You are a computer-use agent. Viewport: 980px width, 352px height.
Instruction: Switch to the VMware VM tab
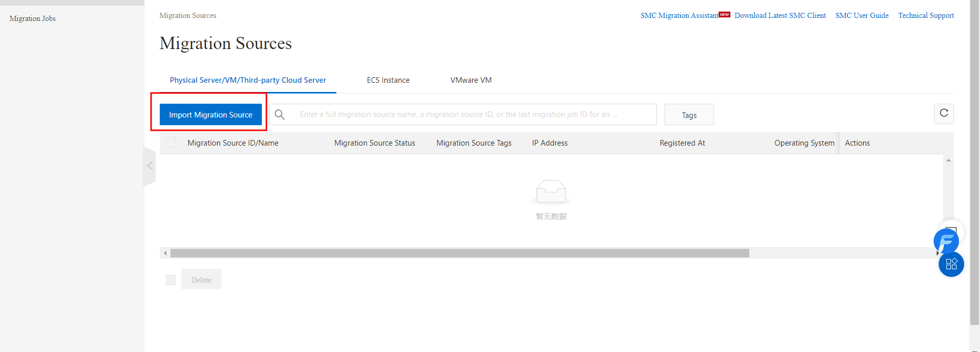(x=471, y=80)
